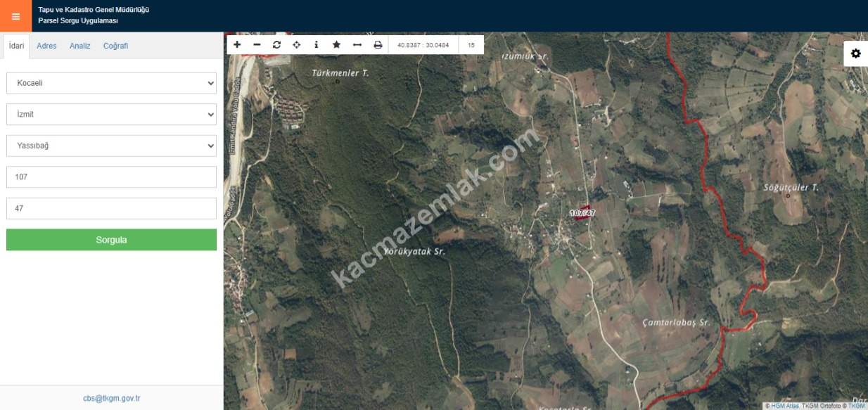Click the green Sorgula button

click(x=111, y=240)
